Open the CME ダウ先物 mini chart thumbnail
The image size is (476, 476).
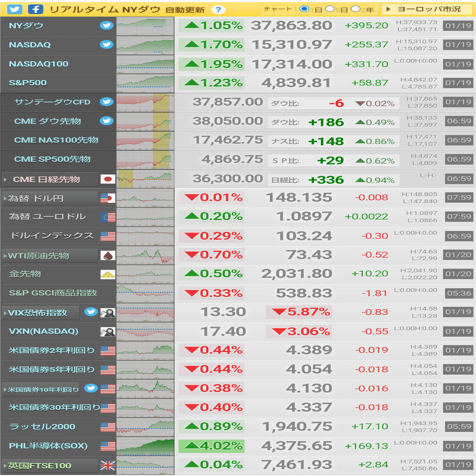pos(145,122)
